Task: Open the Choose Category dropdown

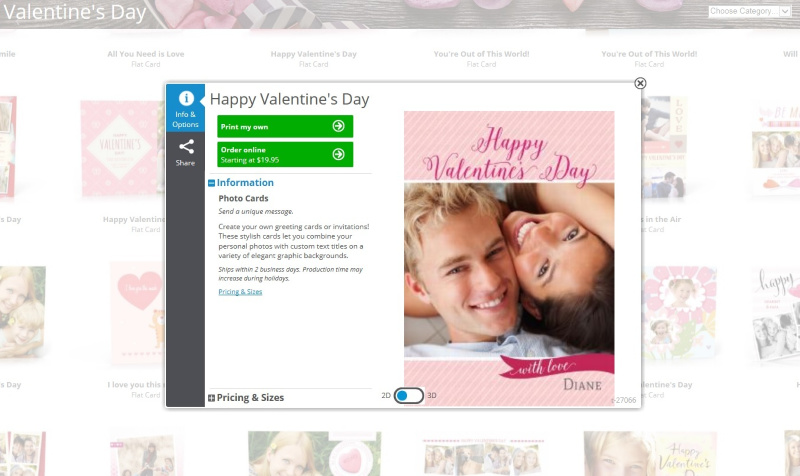Action: tap(749, 11)
